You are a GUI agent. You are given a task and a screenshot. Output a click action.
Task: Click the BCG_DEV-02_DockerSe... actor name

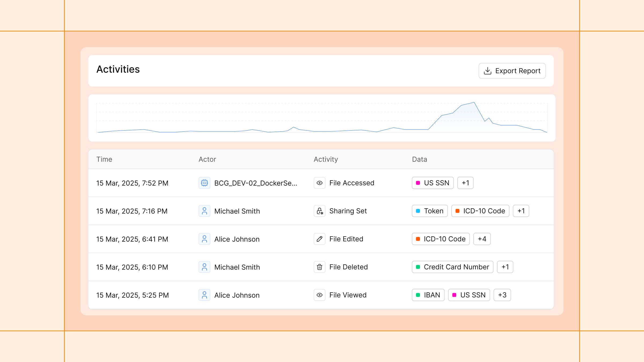click(x=256, y=183)
